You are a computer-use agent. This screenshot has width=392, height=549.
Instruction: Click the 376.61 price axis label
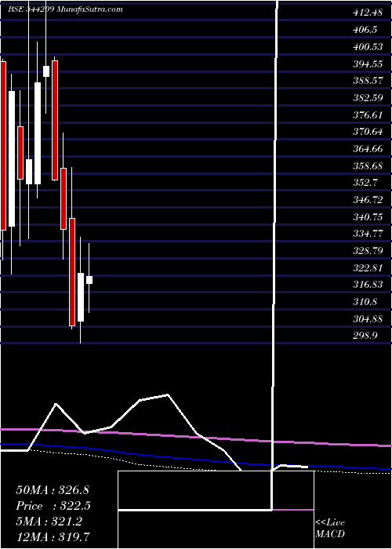click(368, 115)
